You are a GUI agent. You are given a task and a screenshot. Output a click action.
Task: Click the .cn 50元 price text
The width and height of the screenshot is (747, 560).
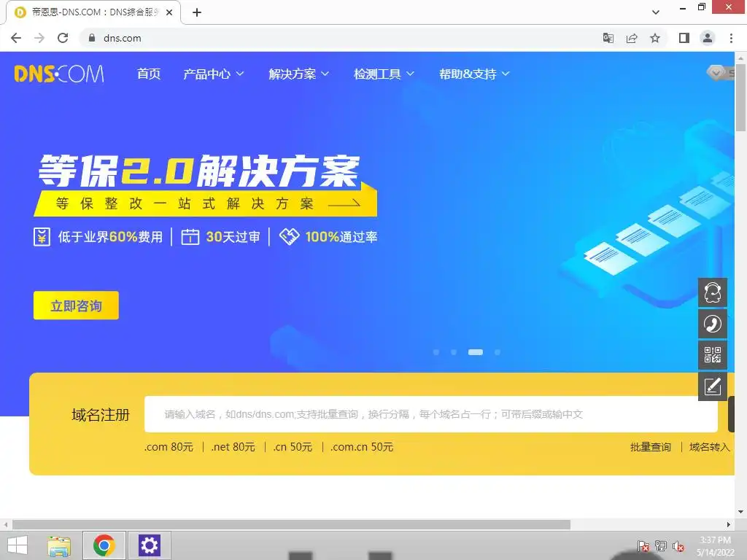293,447
